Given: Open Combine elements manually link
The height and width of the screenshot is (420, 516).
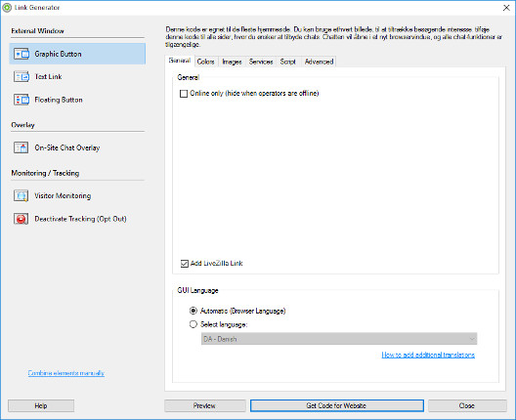Looking at the screenshot, I should 66,373.
